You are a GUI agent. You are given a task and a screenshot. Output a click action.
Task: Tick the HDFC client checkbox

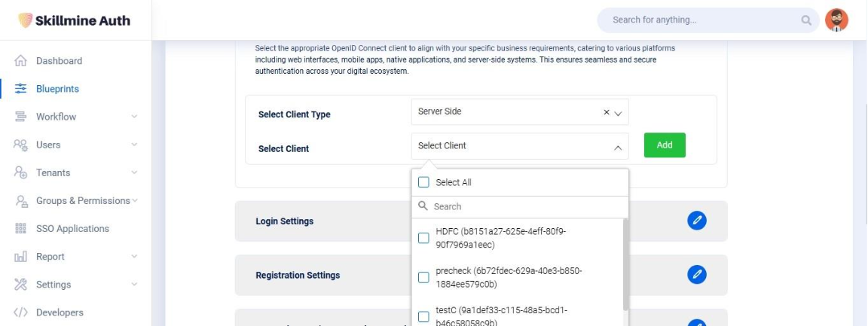423,238
